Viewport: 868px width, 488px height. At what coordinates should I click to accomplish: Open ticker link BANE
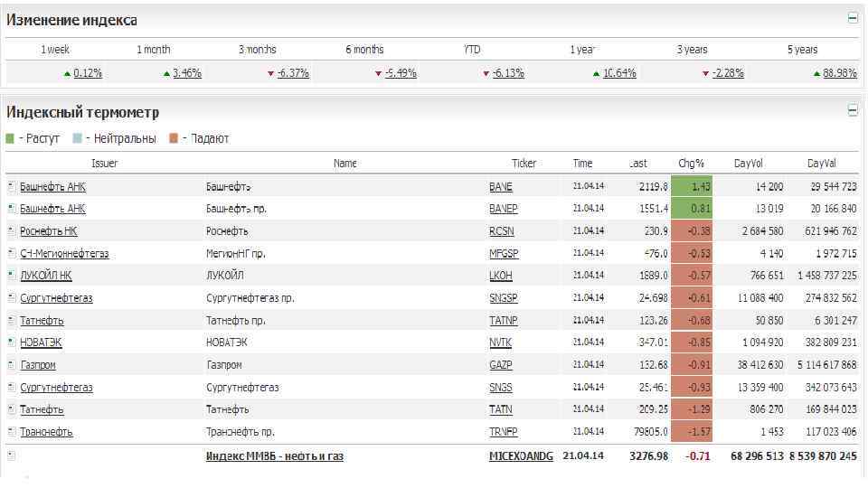pyautogui.click(x=501, y=186)
